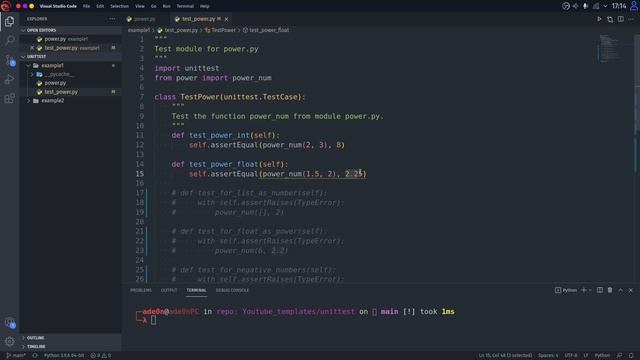Click the Ln 15, Col cursor position indicator
This screenshot has height=360, width=640.
[x=505, y=356]
